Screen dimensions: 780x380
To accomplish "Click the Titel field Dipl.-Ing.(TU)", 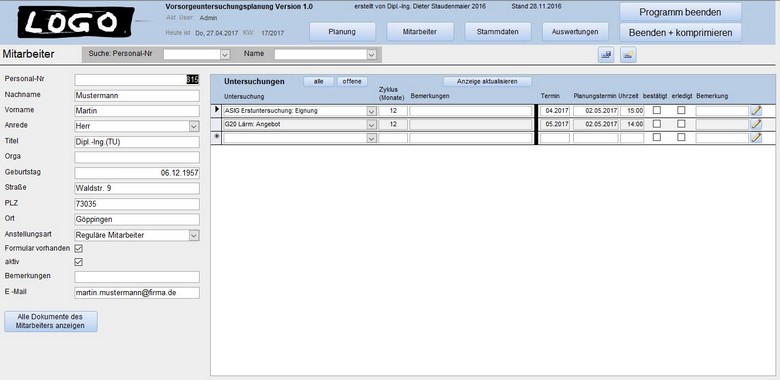I will click(137, 142).
